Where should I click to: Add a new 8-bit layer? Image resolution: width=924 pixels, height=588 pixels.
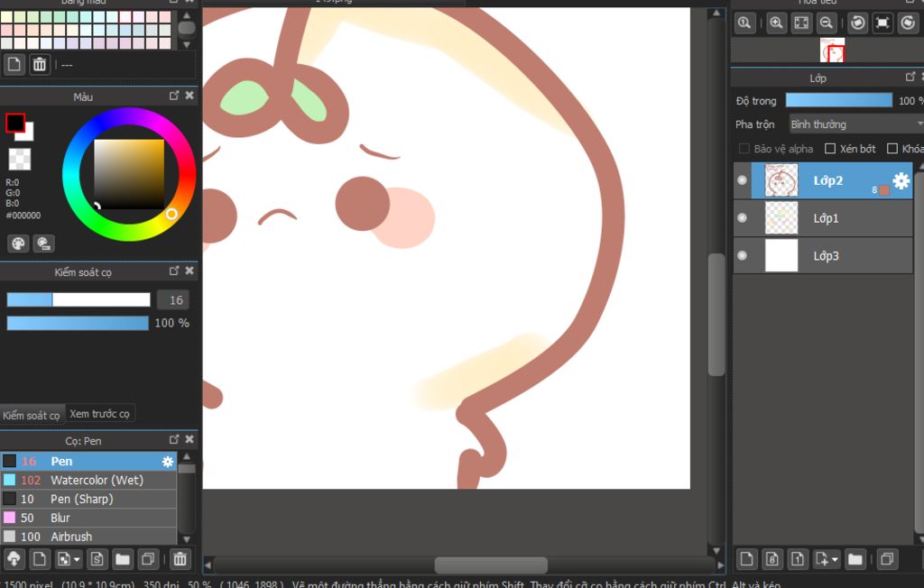coord(772,558)
